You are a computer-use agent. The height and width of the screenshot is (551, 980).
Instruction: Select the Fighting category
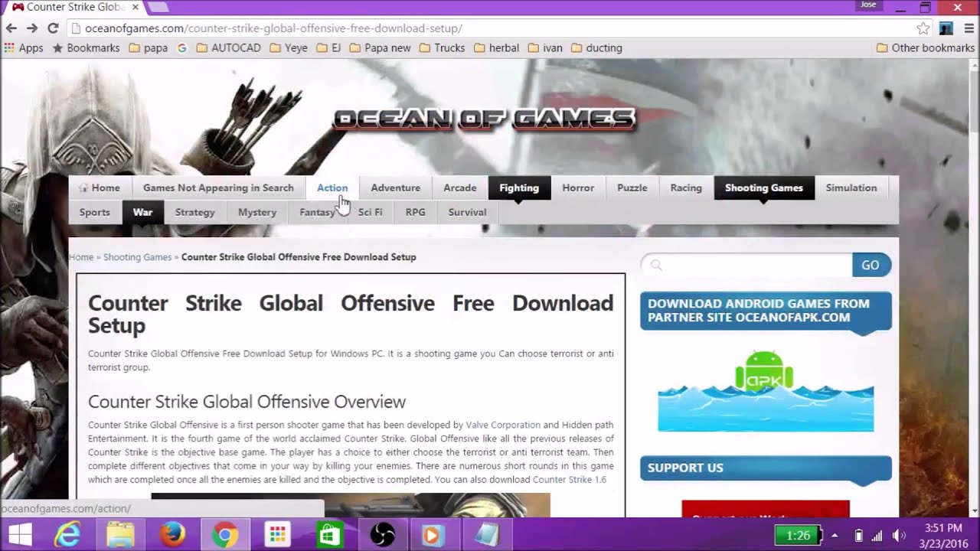(x=519, y=187)
